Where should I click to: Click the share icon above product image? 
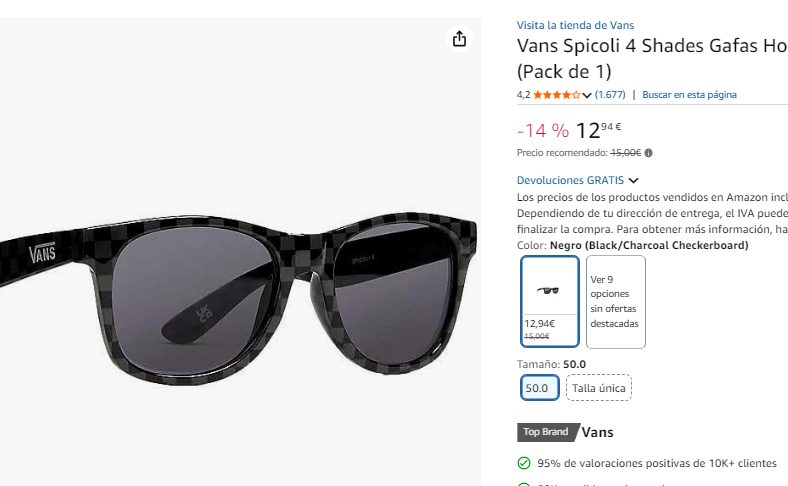pyautogui.click(x=459, y=39)
